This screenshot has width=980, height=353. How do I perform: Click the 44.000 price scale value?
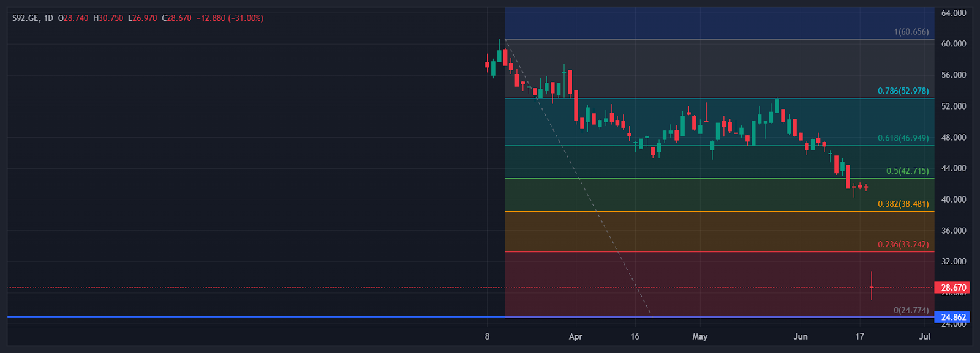click(953, 168)
